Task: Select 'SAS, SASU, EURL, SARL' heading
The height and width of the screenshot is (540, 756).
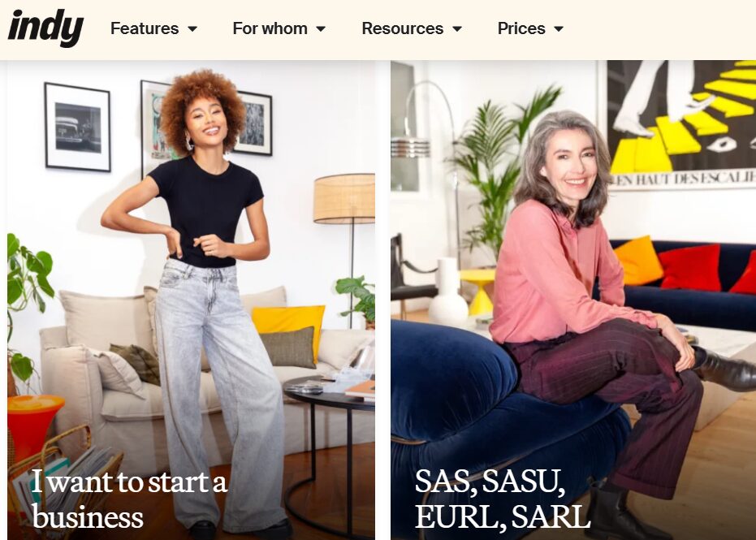Action: [503, 499]
